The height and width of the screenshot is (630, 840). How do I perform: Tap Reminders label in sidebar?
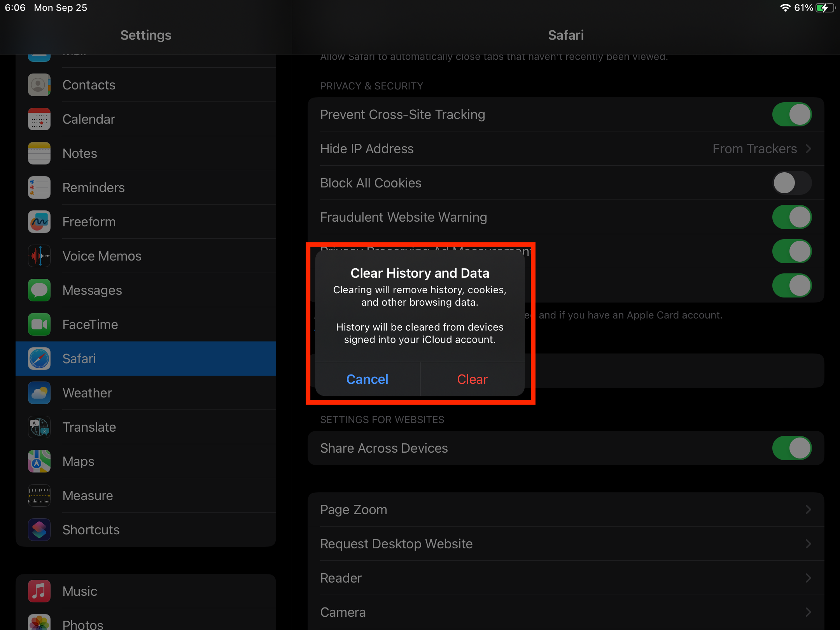tap(94, 187)
